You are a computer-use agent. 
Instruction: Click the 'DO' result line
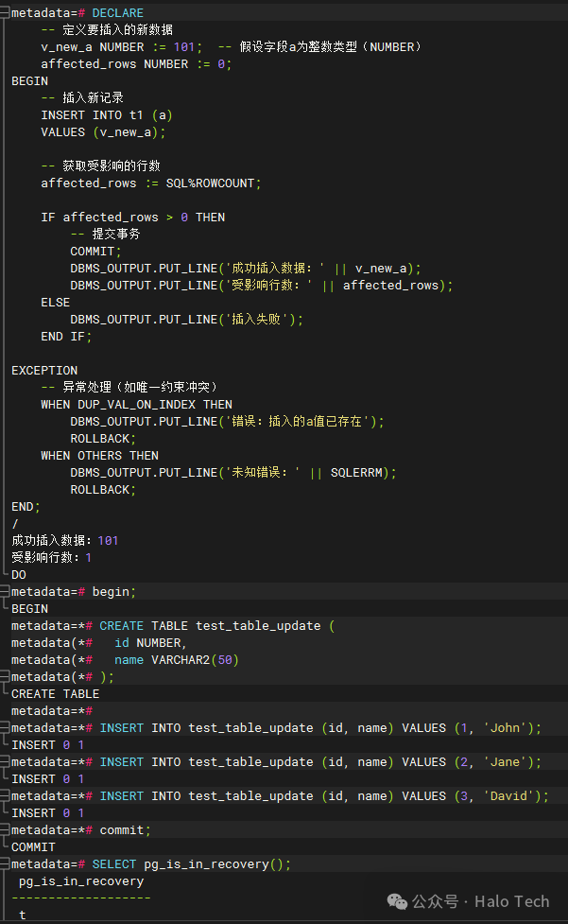pos(19,575)
